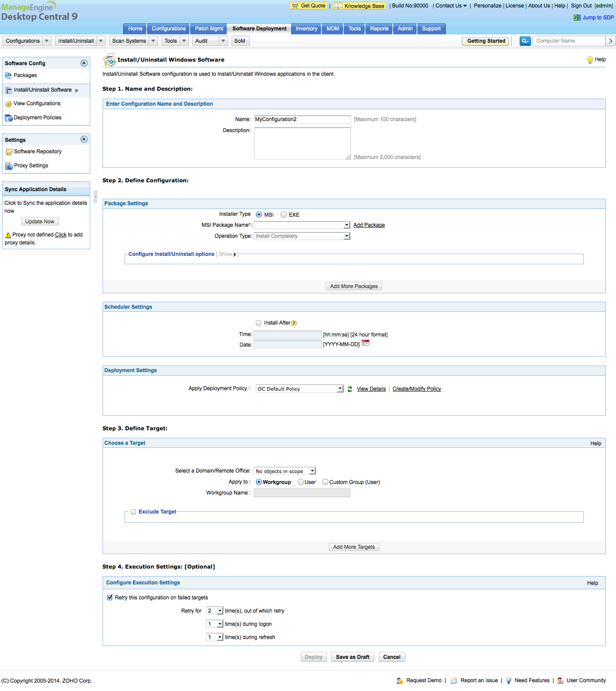Viewport: 616px width, 691px height.
Task: Show the Configure Install/Uninstall options
Action: (x=227, y=254)
